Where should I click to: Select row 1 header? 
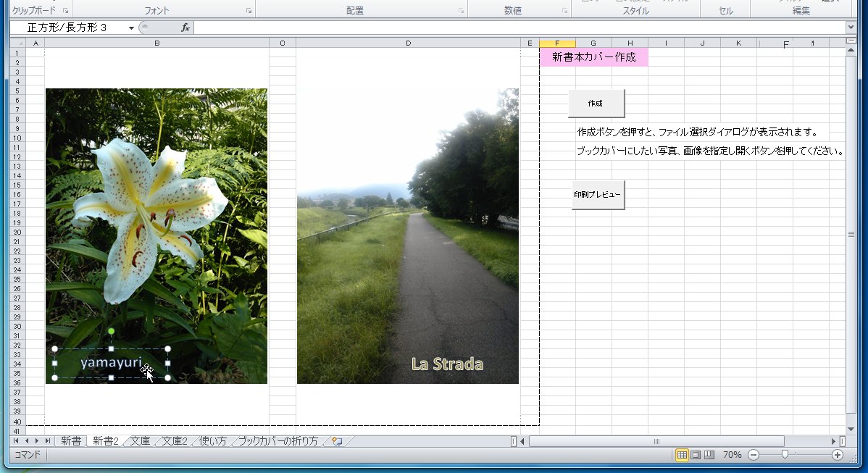point(17,53)
